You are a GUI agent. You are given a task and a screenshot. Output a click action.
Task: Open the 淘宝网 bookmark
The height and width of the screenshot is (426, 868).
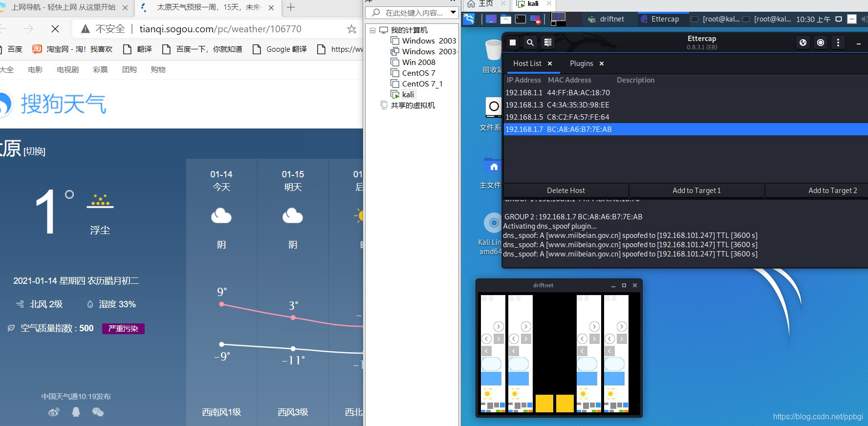pos(72,49)
